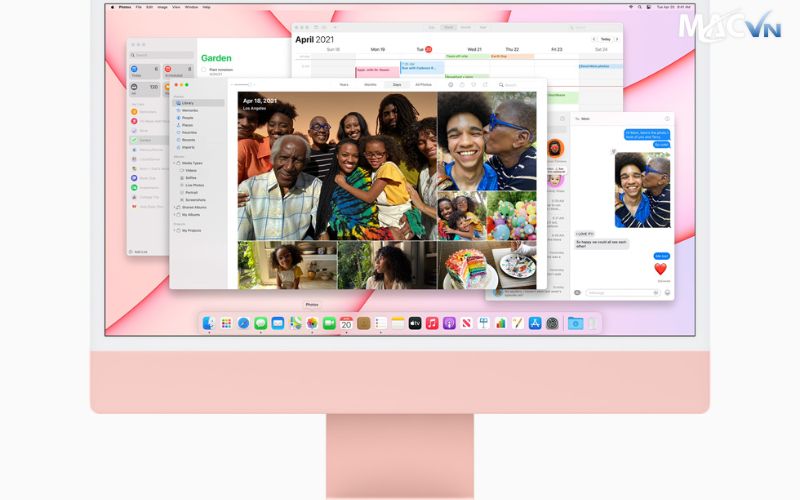Image resolution: width=800 pixels, height=500 pixels.
Task: Open the Apple menu
Action: [x=113, y=7]
